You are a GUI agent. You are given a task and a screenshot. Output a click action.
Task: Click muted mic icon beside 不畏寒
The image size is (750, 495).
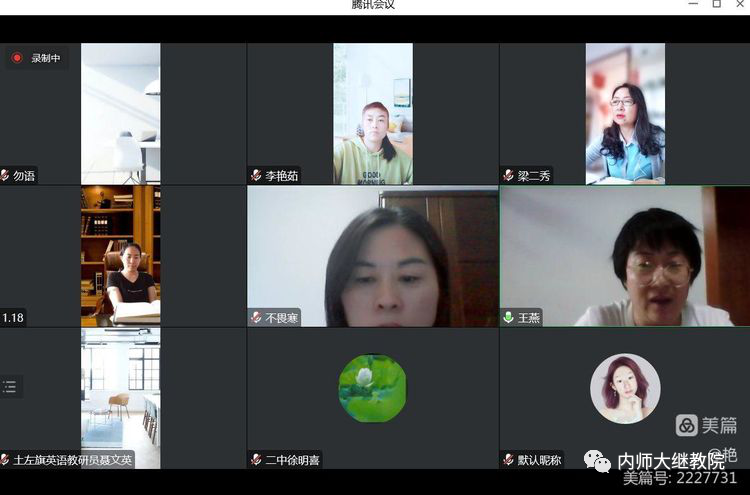[256, 318]
